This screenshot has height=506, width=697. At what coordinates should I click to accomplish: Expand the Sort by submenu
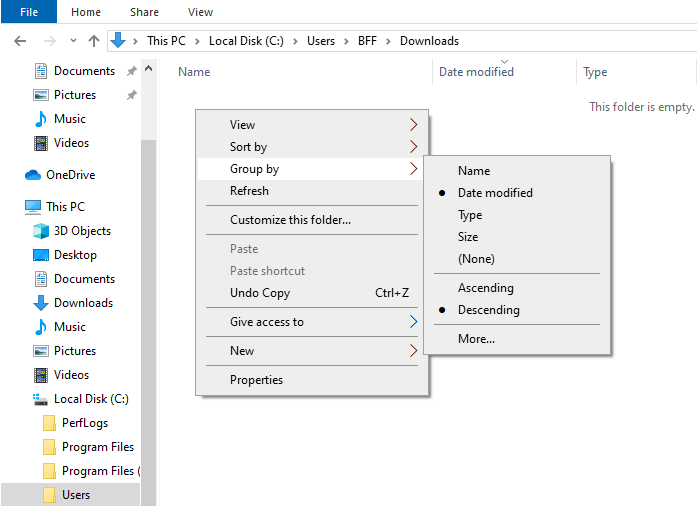tap(312, 147)
